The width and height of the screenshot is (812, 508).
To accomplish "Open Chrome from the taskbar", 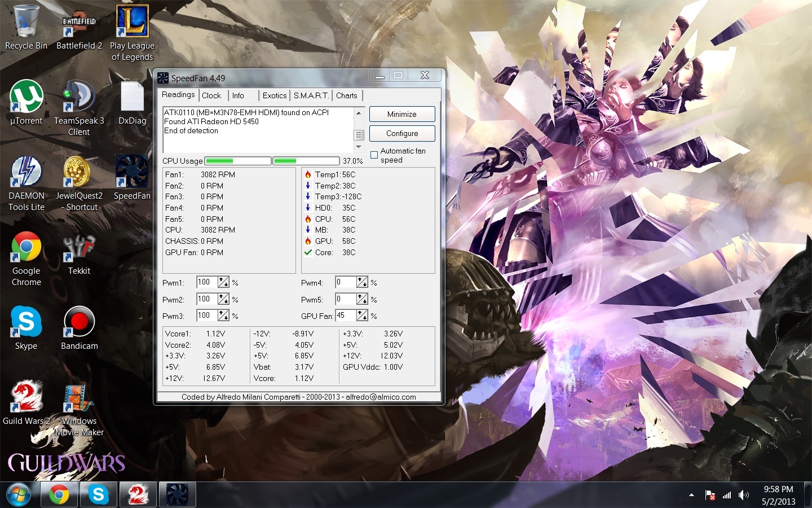I will click(x=59, y=495).
